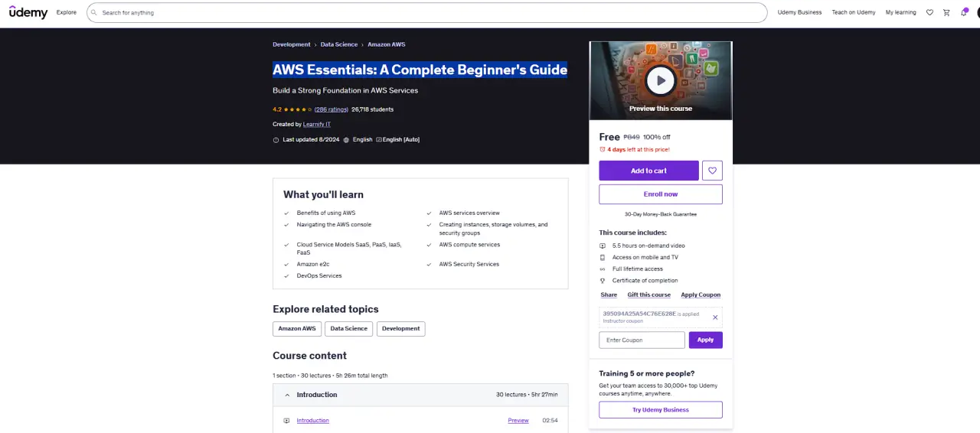
Task: Click the Certificate of completion item
Action: (x=645, y=280)
